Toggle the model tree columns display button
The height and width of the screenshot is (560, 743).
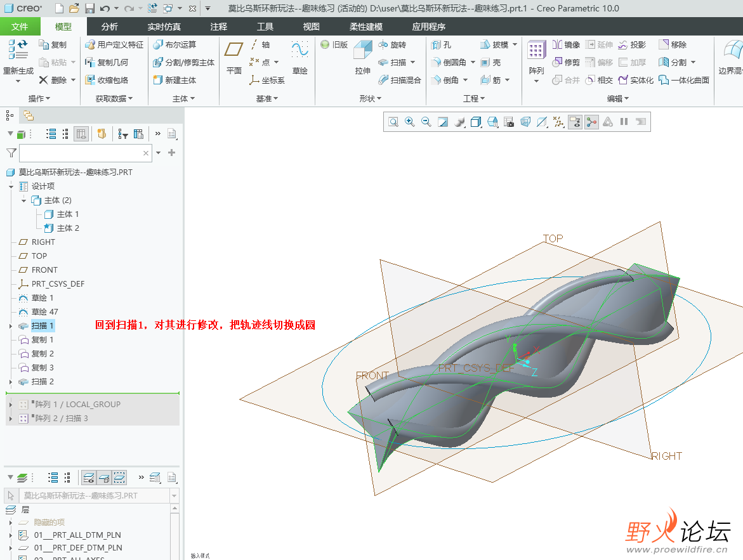point(81,134)
